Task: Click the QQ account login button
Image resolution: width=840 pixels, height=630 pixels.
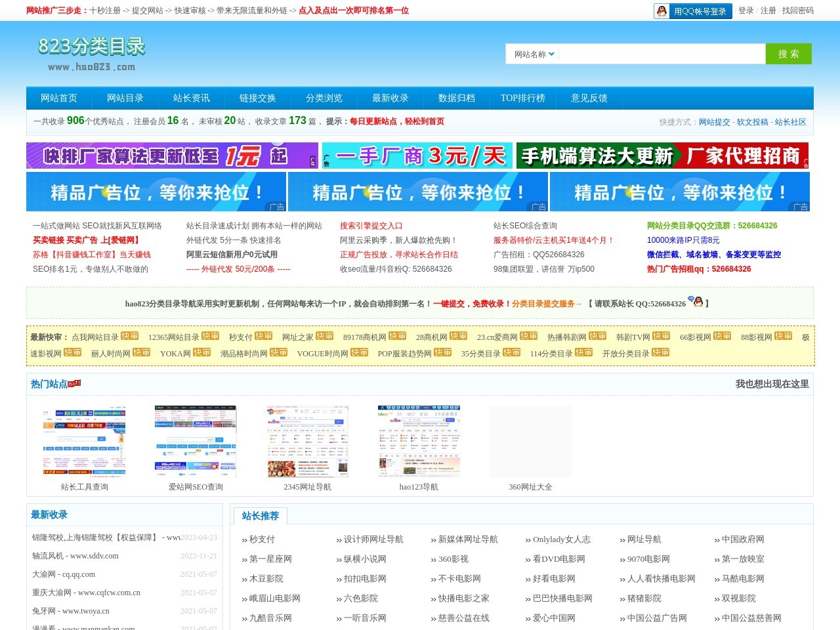Action: [x=692, y=11]
